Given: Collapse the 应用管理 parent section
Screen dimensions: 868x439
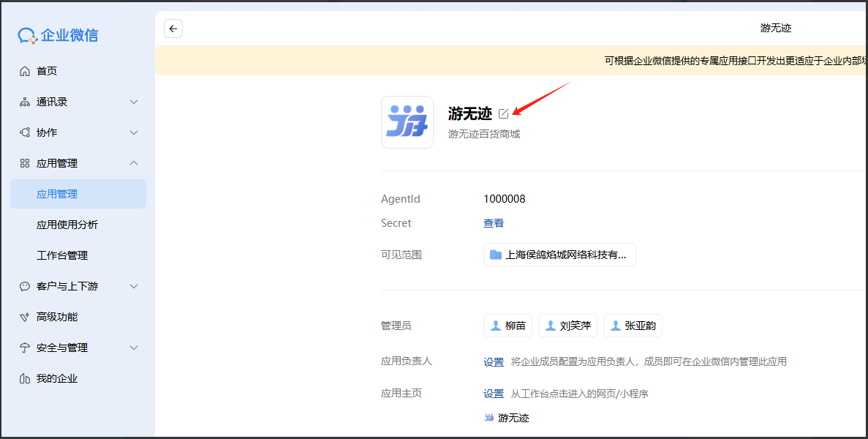Looking at the screenshot, I should (x=134, y=163).
